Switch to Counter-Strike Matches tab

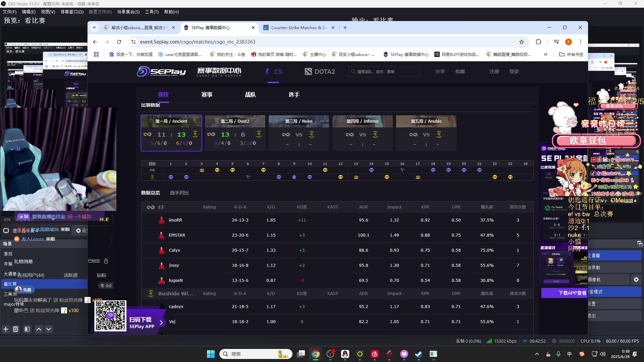click(299, 28)
